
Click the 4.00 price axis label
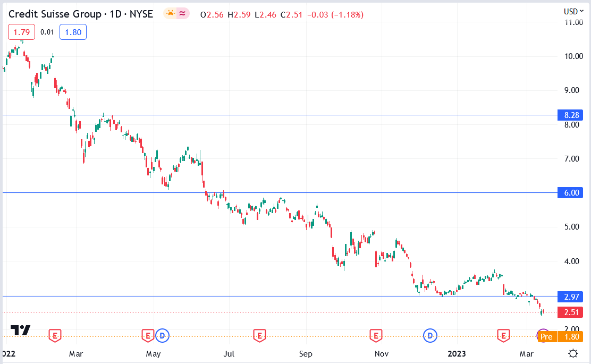(x=572, y=261)
